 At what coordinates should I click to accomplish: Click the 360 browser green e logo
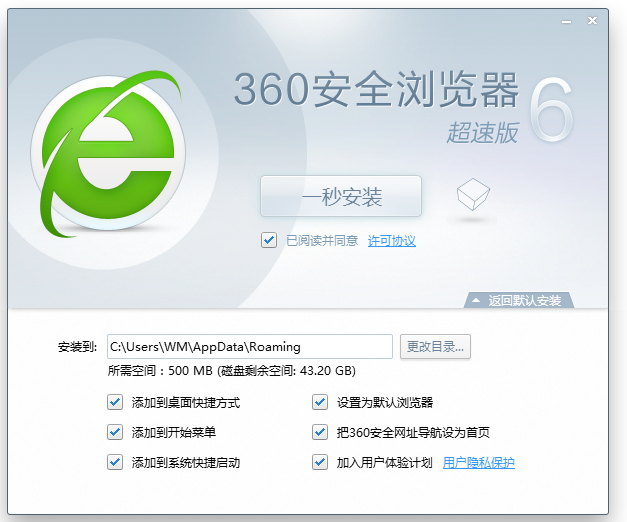pos(109,154)
